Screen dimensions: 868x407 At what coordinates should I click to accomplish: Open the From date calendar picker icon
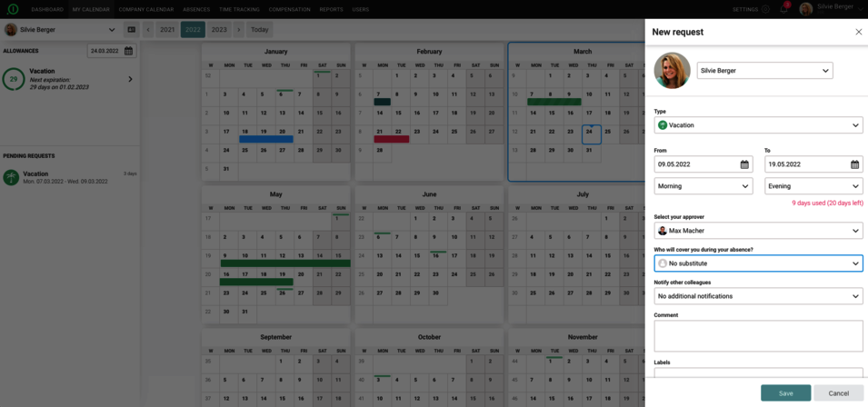click(744, 164)
